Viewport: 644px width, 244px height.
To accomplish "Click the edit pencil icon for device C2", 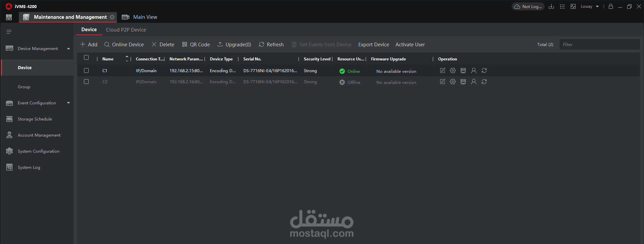I will (x=443, y=82).
